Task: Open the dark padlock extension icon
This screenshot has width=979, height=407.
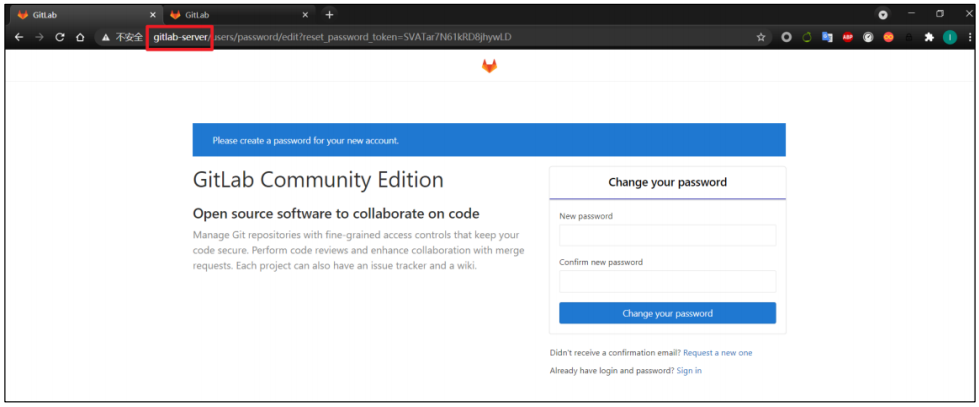Action: [x=908, y=37]
